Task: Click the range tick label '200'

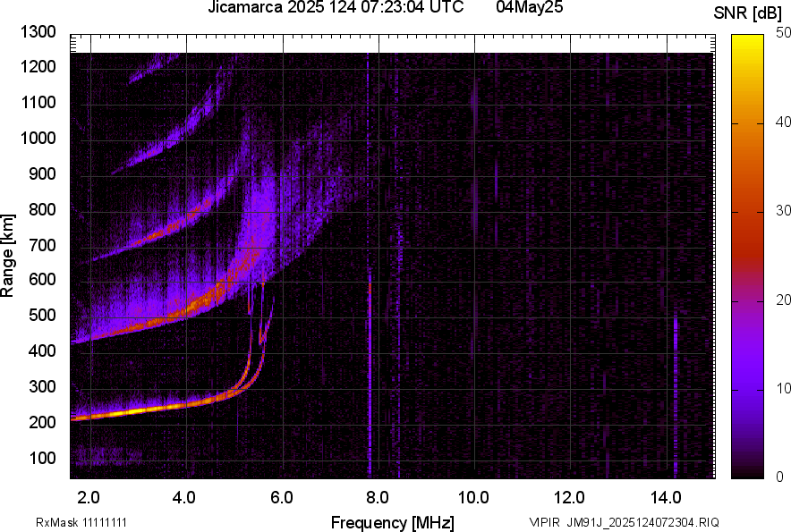Action: tap(42, 422)
